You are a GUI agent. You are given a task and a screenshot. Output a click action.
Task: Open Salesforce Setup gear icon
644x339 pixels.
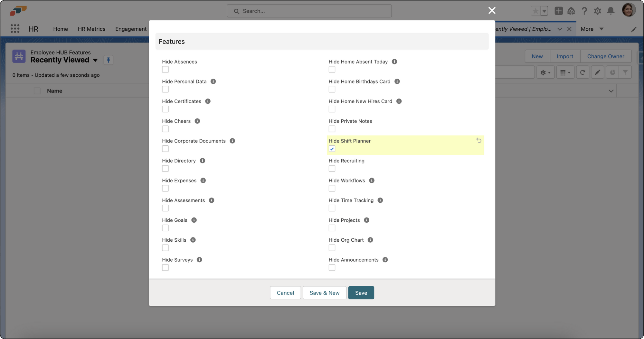(598, 11)
